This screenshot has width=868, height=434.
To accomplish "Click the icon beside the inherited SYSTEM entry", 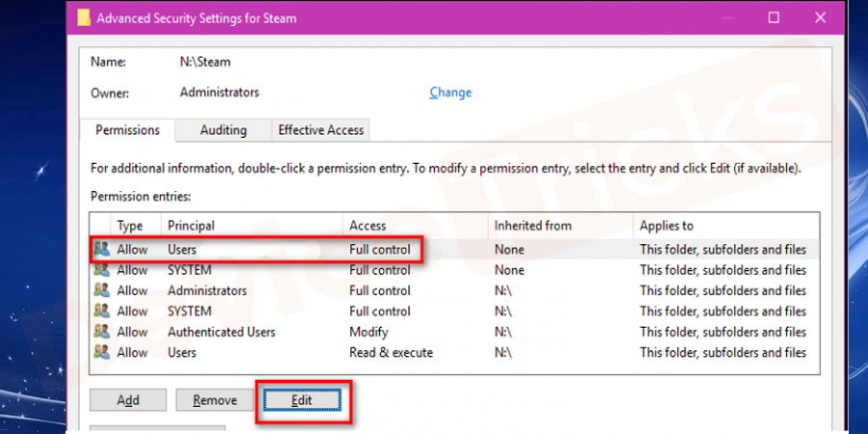I will 101,312.
